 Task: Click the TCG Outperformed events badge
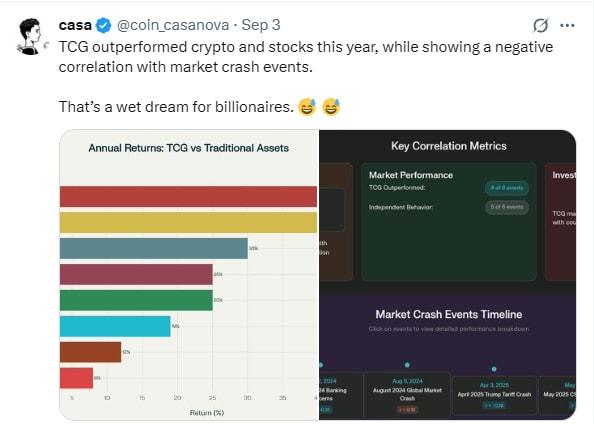click(507, 188)
